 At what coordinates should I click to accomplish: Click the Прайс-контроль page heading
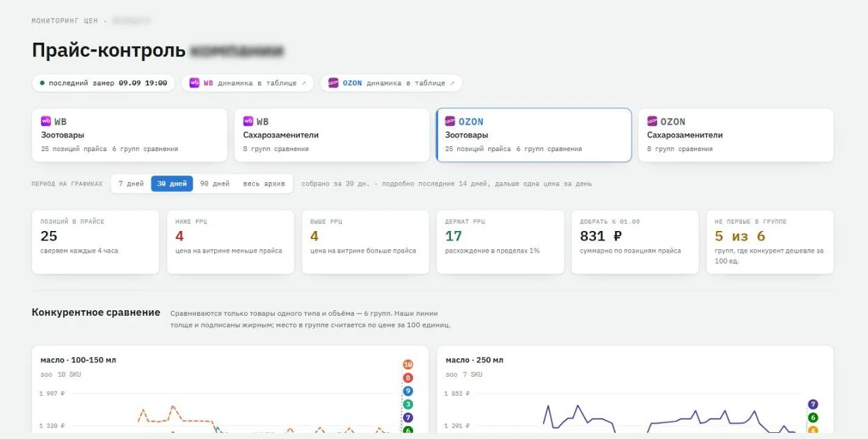(x=108, y=51)
